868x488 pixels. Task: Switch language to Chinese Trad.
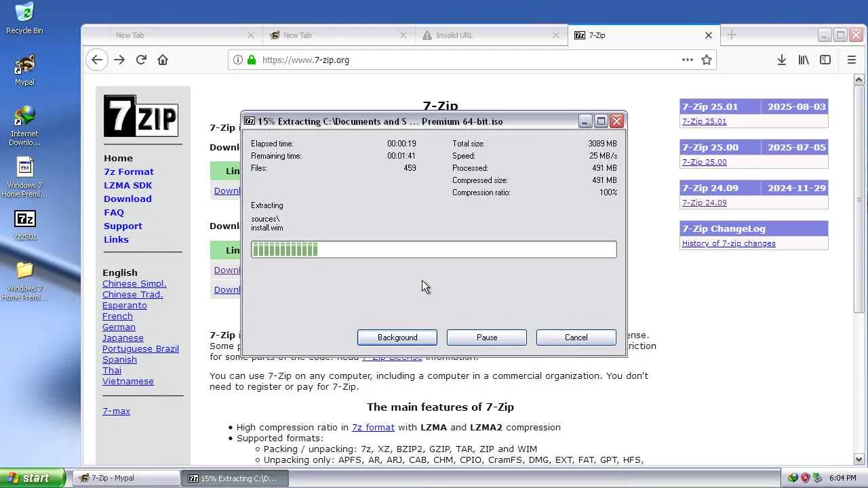(x=133, y=294)
